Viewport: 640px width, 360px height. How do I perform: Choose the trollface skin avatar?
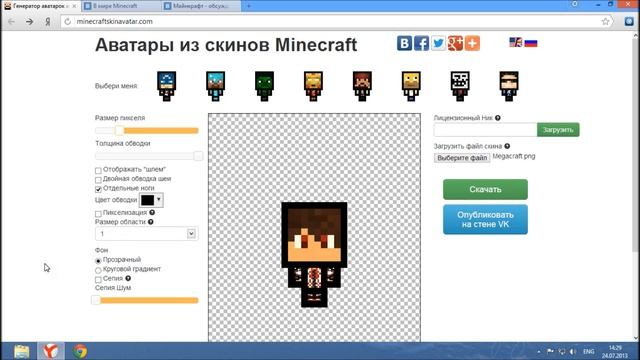tap(460, 86)
